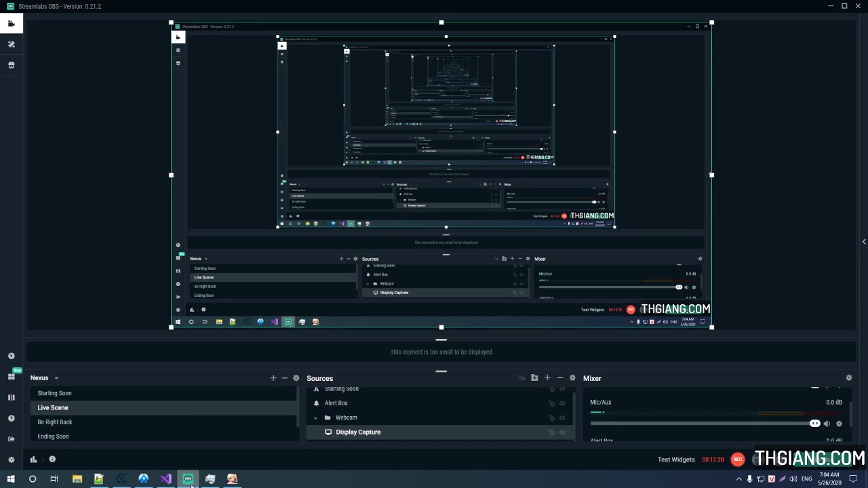The width and height of the screenshot is (868, 488).
Task: Switch to Visual Studio on taskbar
Action: tap(166, 479)
